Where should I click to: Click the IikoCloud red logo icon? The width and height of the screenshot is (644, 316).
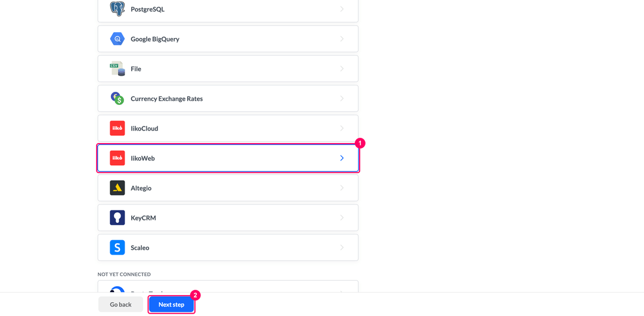[x=117, y=128]
